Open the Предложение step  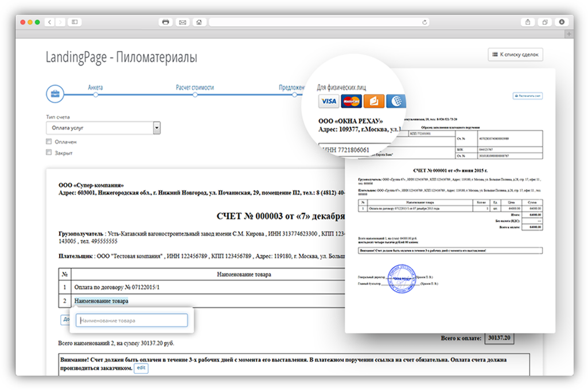291,87
